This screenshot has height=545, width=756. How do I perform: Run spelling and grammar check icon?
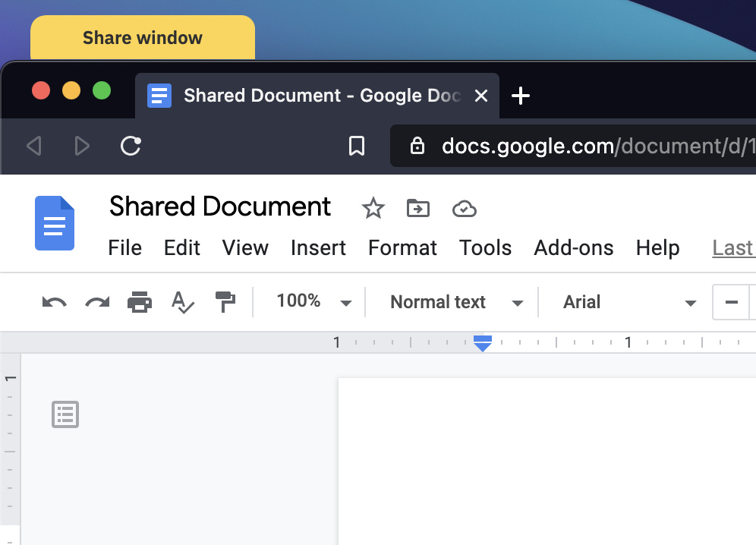pyautogui.click(x=182, y=302)
